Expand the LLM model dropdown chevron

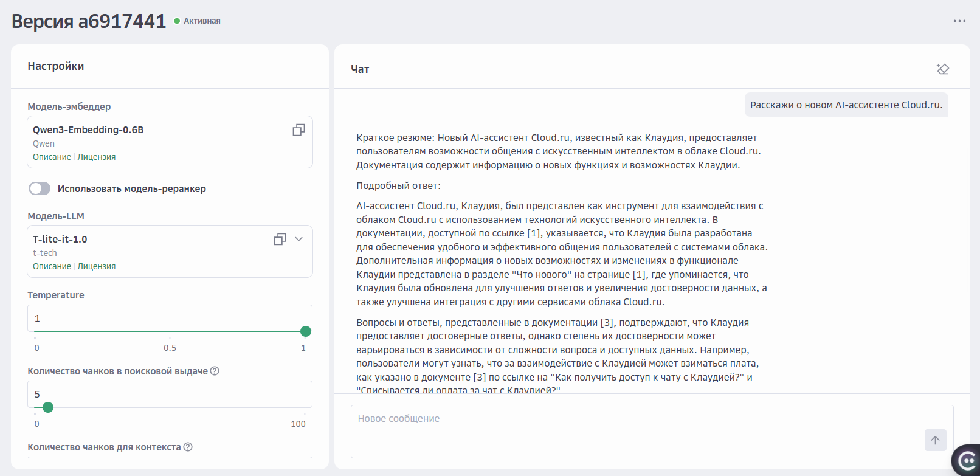tap(299, 240)
